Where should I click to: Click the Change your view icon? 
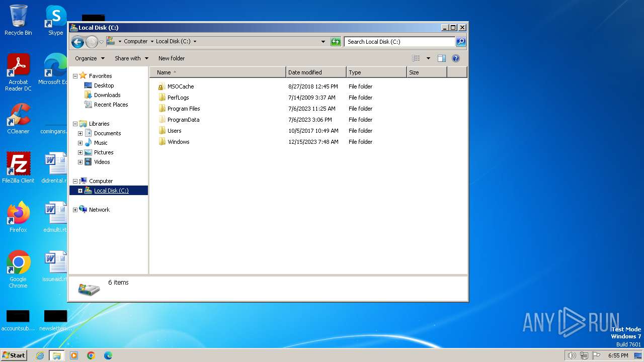(x=416, y=58)
